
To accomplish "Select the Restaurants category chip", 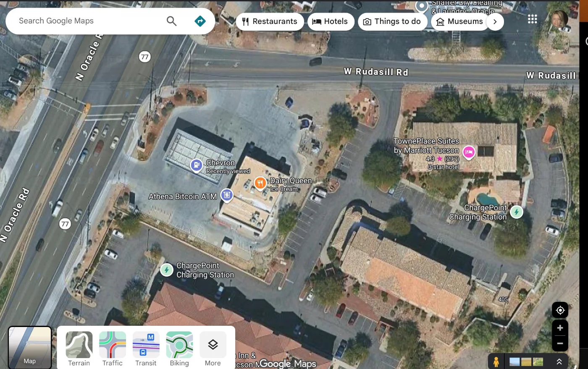I will point(270,21).
